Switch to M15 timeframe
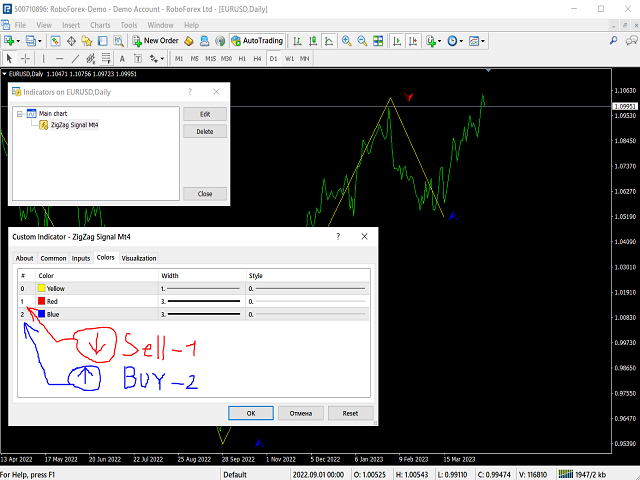The image size is (640, 480). [210, 59]
